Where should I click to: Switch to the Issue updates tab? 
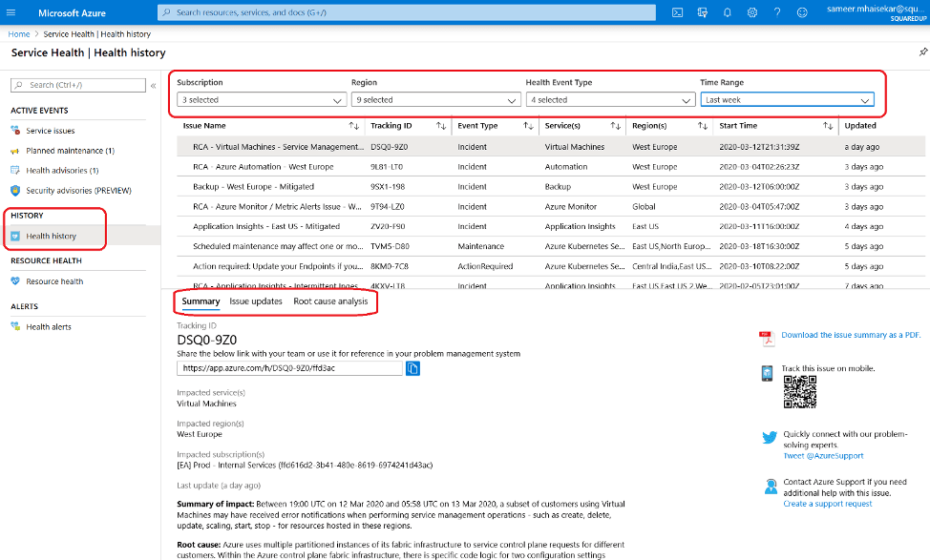256,301
